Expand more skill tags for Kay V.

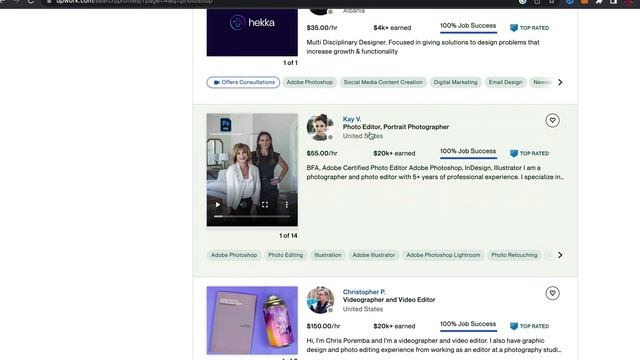560,255
